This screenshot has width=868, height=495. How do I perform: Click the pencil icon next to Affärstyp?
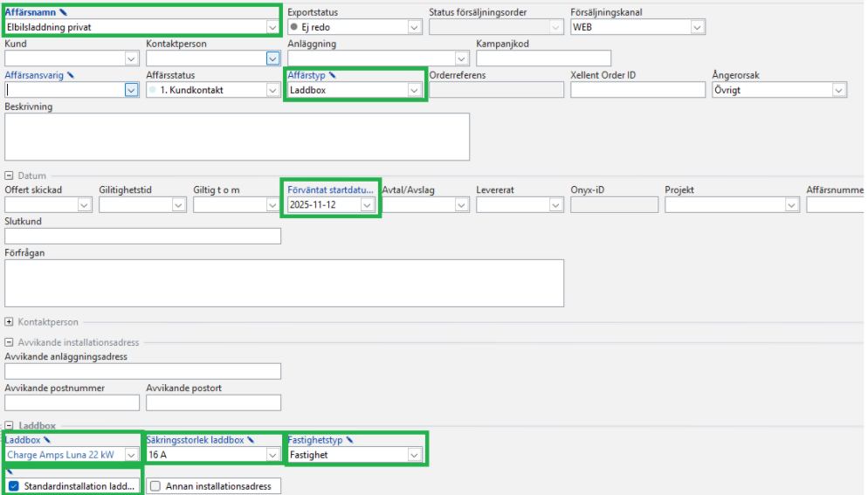333,75
